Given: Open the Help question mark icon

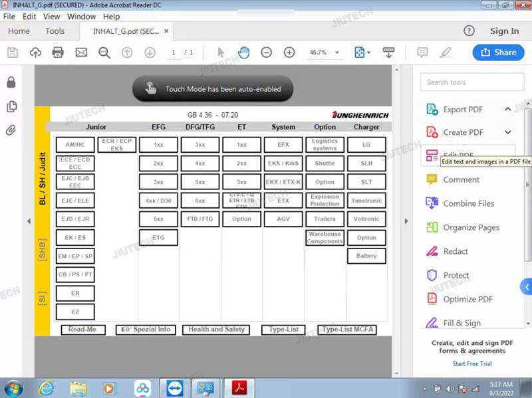Looking at the screenshot, I should tap(469, 31).
